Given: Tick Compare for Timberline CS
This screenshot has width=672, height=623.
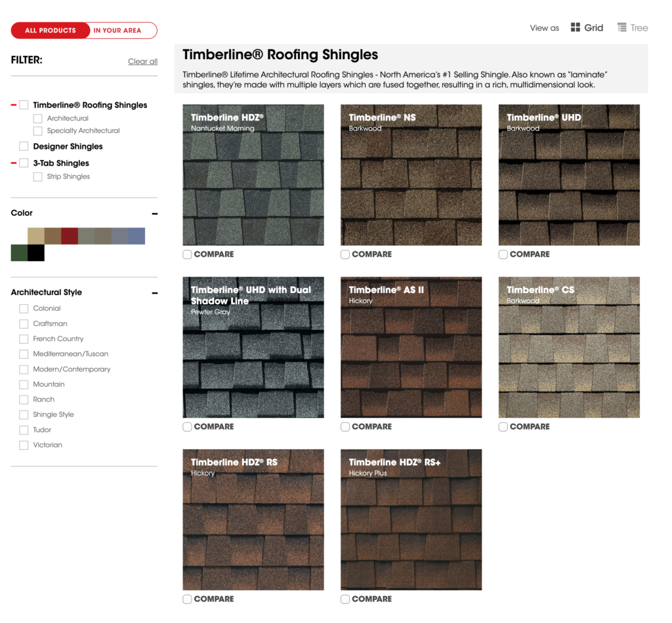Looking at the screenshot, I should coord(503,428).
